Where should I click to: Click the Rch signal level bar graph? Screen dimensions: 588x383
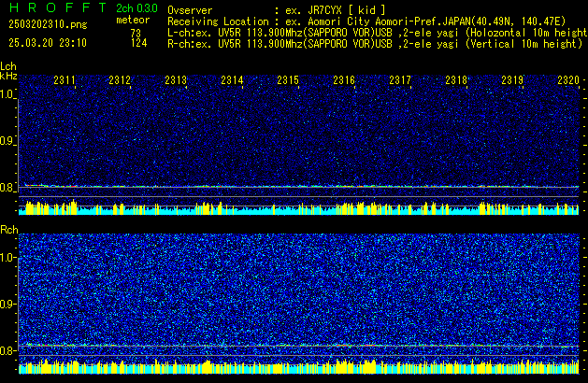299,366
